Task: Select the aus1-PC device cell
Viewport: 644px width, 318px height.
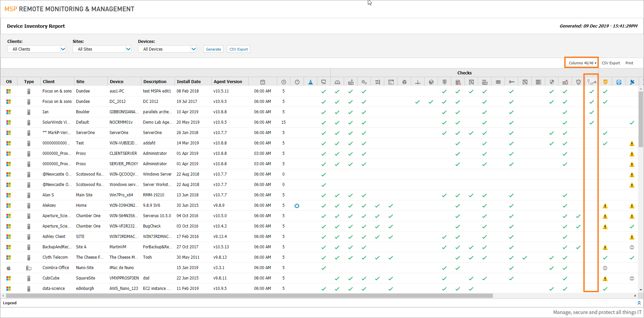Action: [x=124, y=91]
